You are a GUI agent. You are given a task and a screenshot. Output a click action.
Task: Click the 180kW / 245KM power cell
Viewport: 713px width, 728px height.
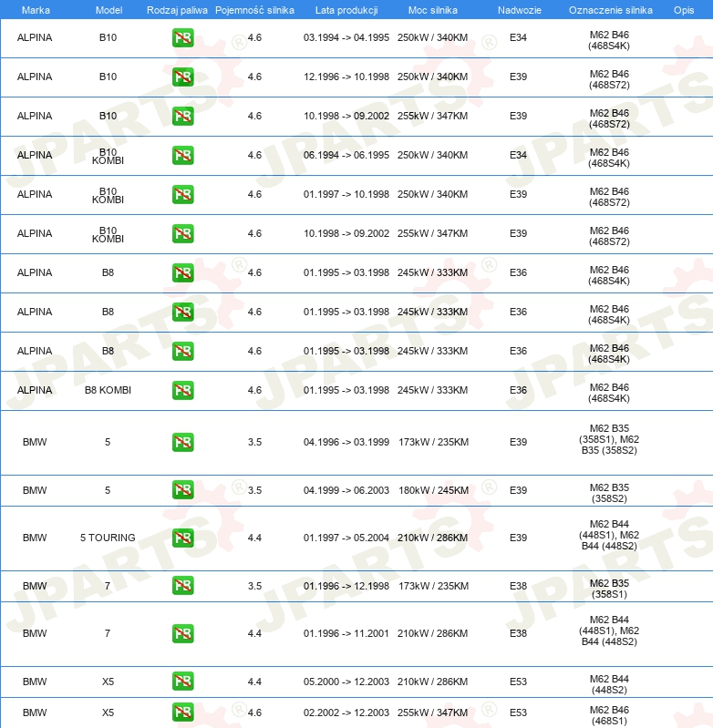(433, 490)
